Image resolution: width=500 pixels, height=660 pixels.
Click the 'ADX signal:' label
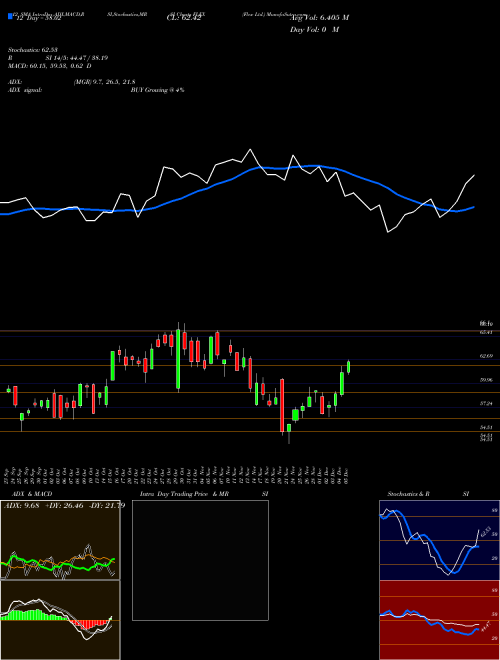[25, 90]
